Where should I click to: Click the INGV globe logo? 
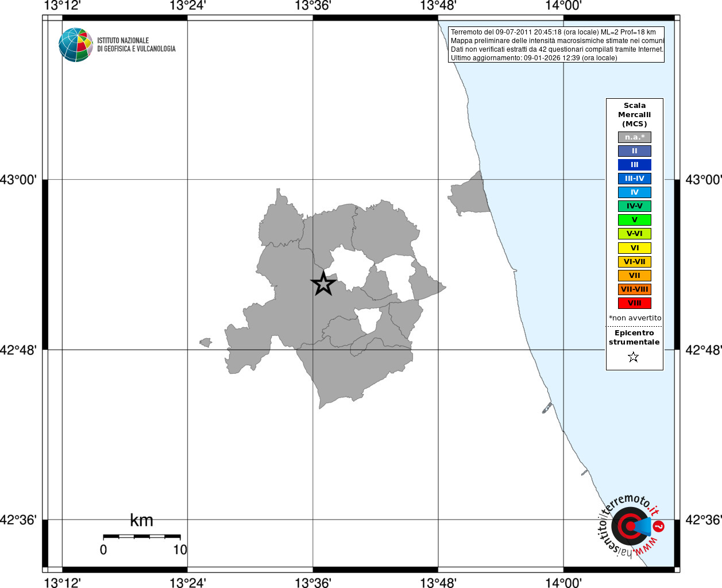76,45
